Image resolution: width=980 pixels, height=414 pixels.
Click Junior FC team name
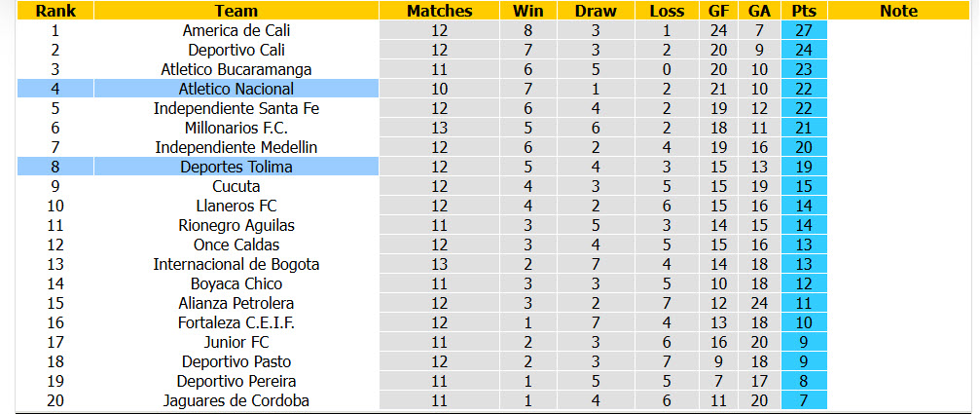click(x=236, y=342)
